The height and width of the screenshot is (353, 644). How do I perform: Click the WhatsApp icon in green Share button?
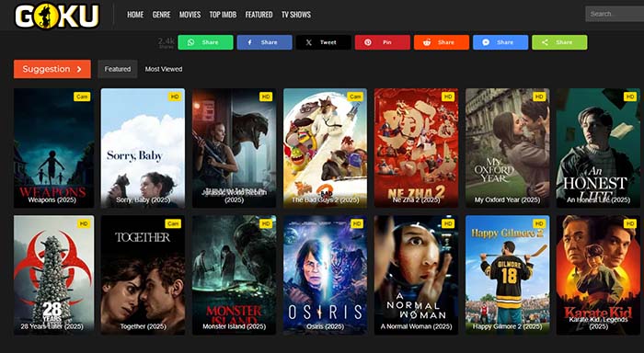click(x=191, y=42)
